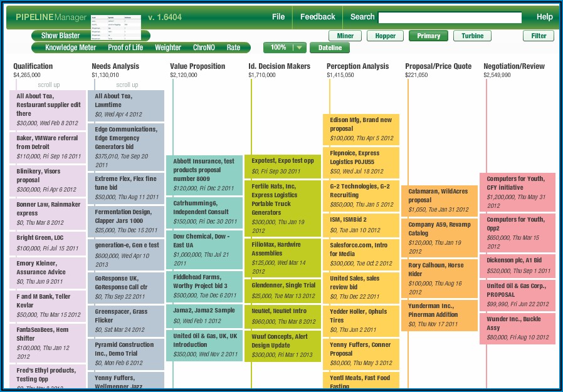Choose the Weighter toolbar option
Image resolution: width=563 pixels, height=392 pixels.
(x=168, y=48)
